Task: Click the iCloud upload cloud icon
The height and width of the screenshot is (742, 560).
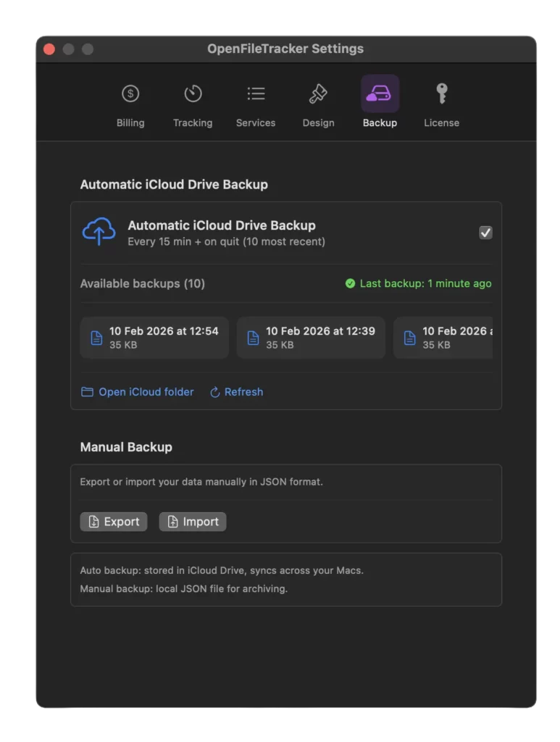Action: (99, 231)
